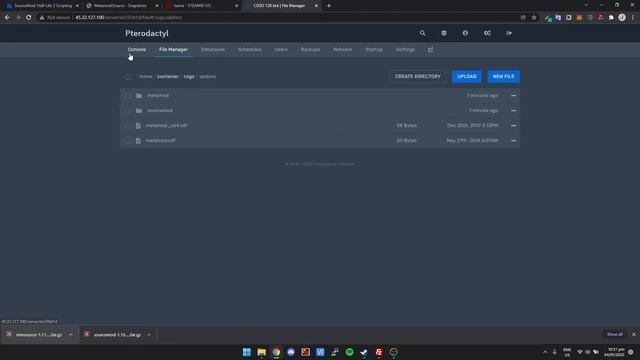Click the Create Directory button
Screen dimensions: 640x360
(418, 77)
